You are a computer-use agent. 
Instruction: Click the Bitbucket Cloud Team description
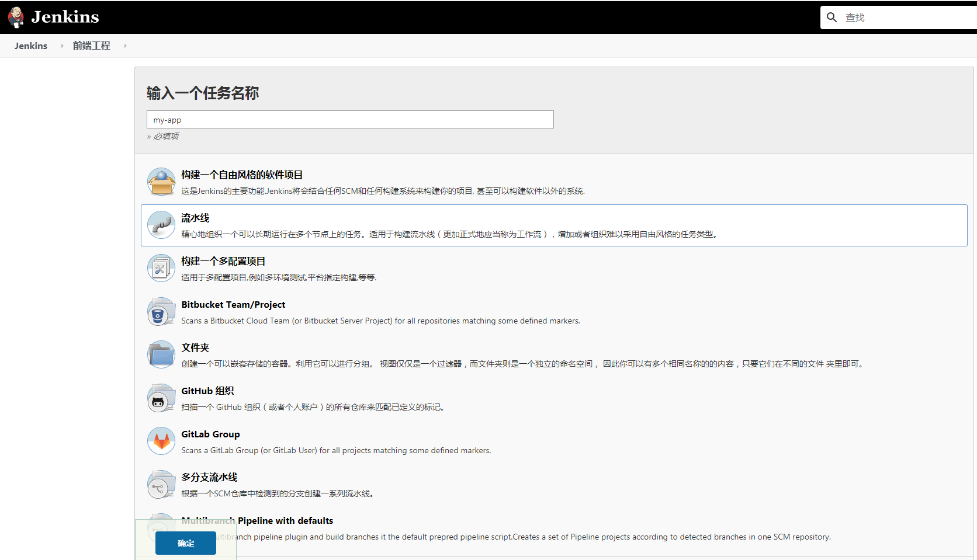380,321
